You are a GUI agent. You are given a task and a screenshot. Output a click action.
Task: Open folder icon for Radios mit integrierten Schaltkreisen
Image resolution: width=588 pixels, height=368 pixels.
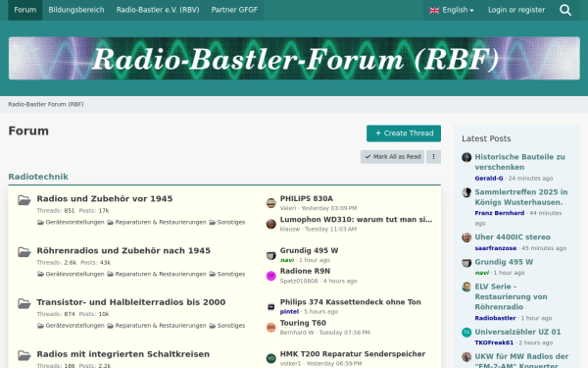(x=24, y=355)
